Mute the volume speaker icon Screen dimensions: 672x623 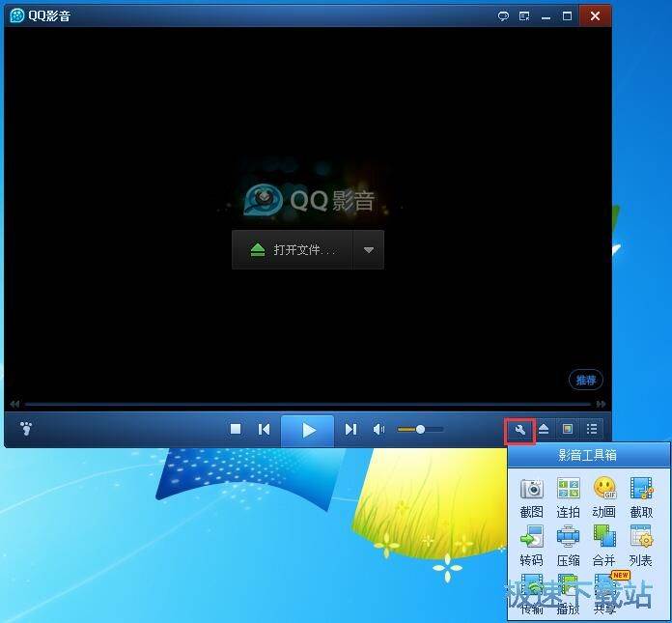[378, 429]
